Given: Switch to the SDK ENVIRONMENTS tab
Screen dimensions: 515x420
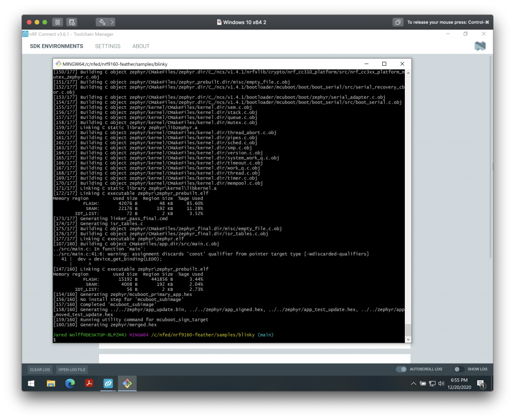Looking at the screenshot, I should (56, 46).
